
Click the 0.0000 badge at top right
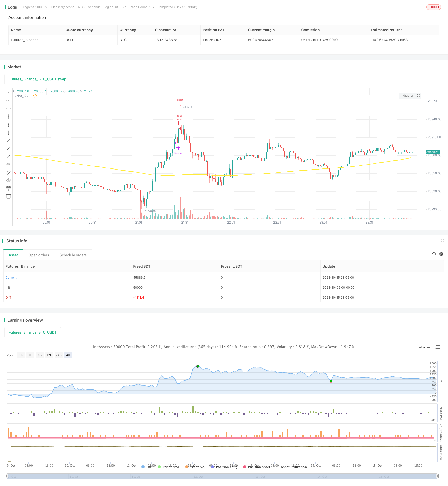(x=433, y=7)
